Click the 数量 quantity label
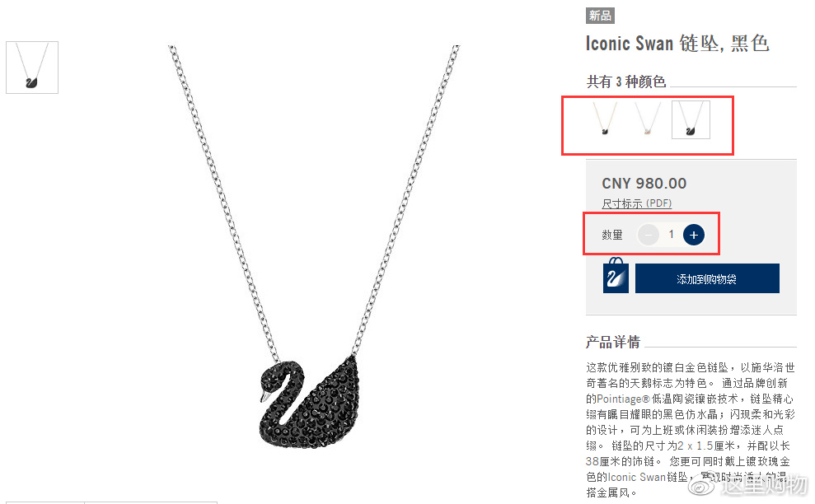 click(x=611, y=235)
